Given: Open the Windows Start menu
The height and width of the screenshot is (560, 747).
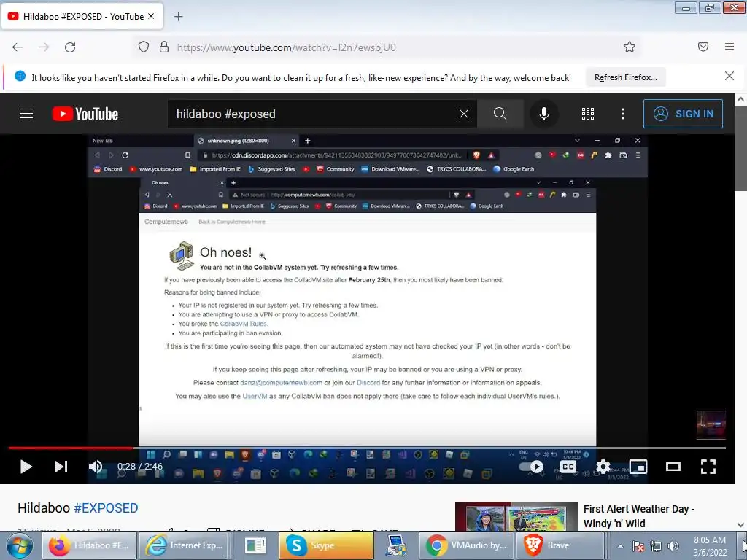Looking at the screenshot, I should point(20,545).
